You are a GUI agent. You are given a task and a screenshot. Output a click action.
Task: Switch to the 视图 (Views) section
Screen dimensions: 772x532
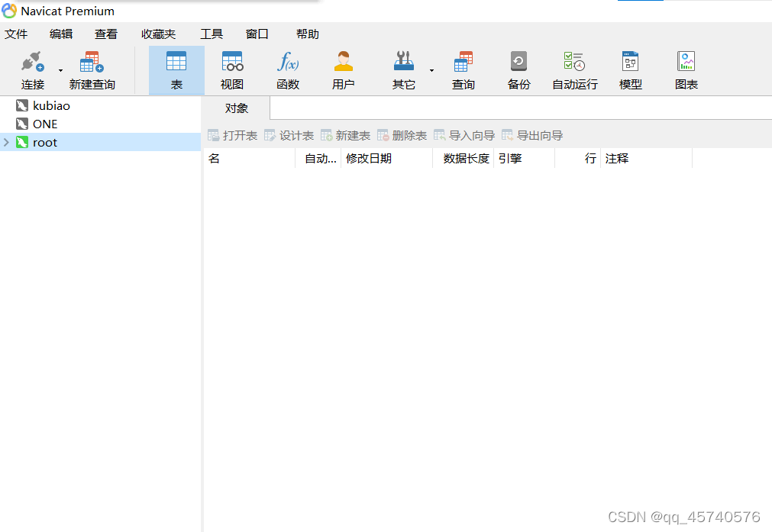pos(232,69)
